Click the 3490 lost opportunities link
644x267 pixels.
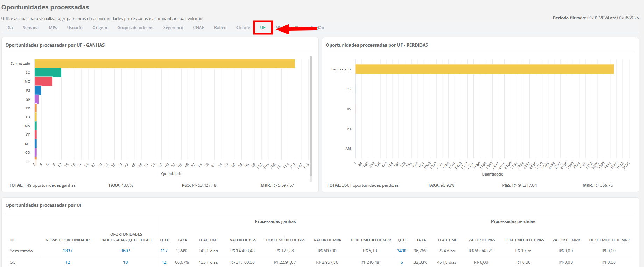pyautogui.click(x=402, y=251)
